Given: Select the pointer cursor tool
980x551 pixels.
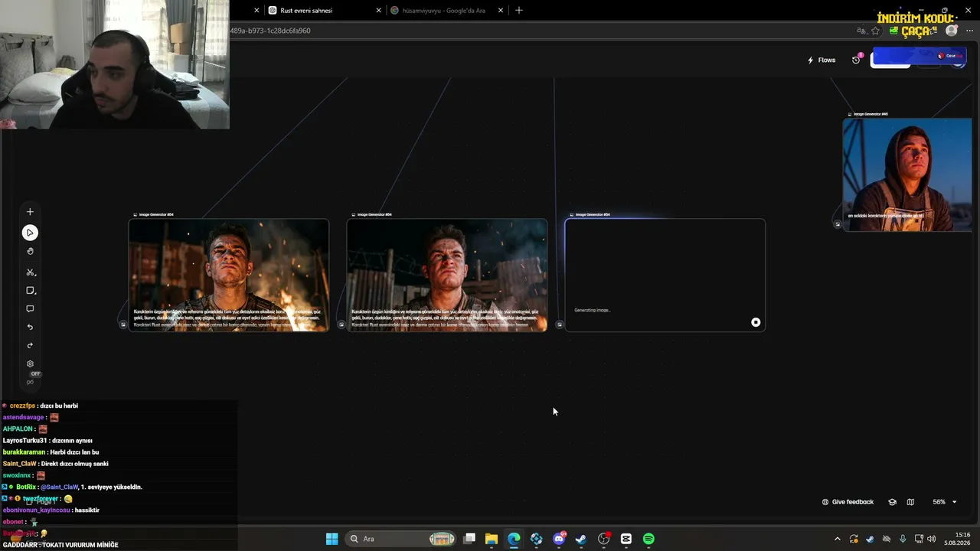Looking at the screenshot, I should [30, 233].
